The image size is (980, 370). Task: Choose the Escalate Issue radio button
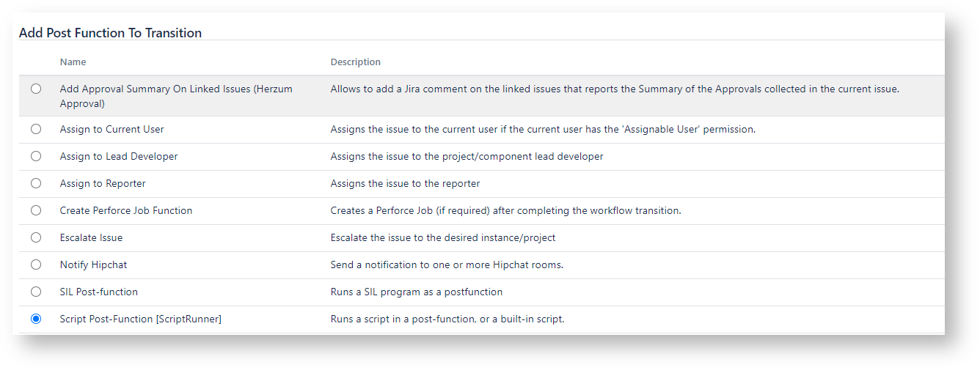point(36,237)
